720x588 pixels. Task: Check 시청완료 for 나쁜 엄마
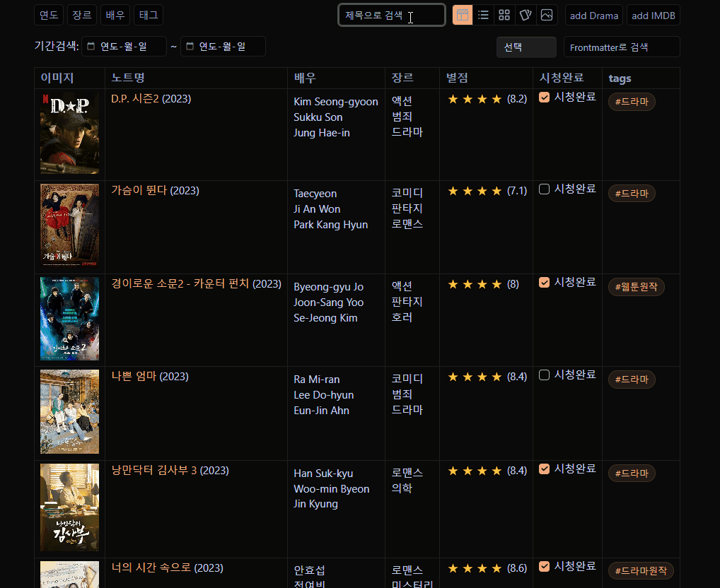coord(544,375)
